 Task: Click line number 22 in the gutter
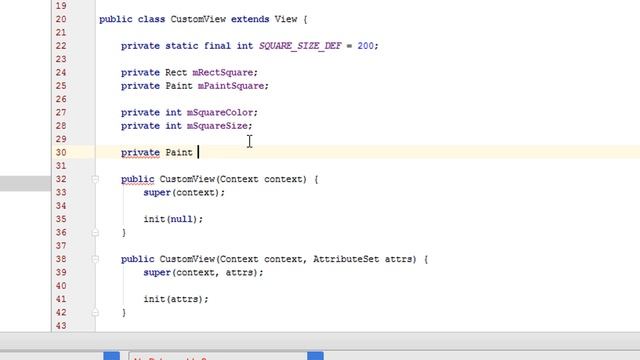61,46
